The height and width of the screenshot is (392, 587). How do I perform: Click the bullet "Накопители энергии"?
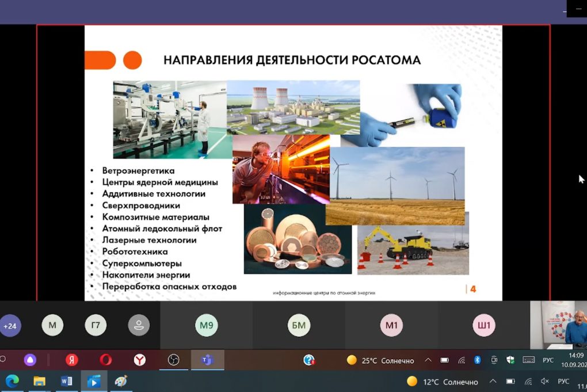[x=146, y=275]
